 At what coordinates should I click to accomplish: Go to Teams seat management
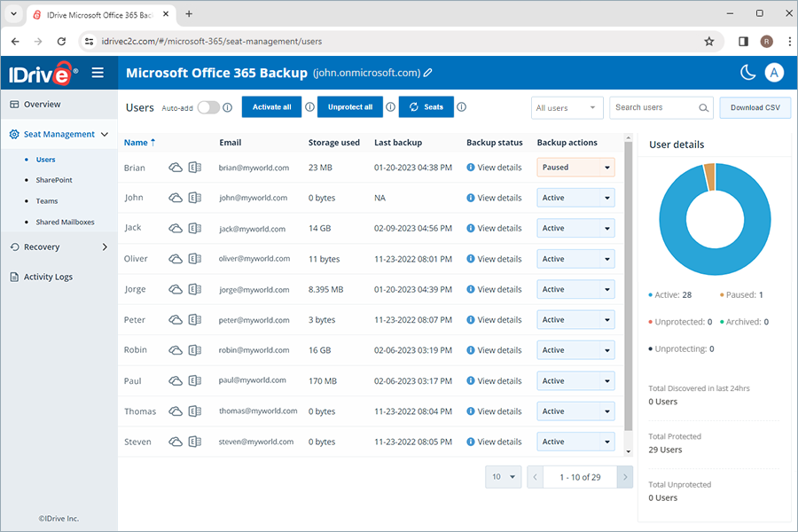[47, 201]
